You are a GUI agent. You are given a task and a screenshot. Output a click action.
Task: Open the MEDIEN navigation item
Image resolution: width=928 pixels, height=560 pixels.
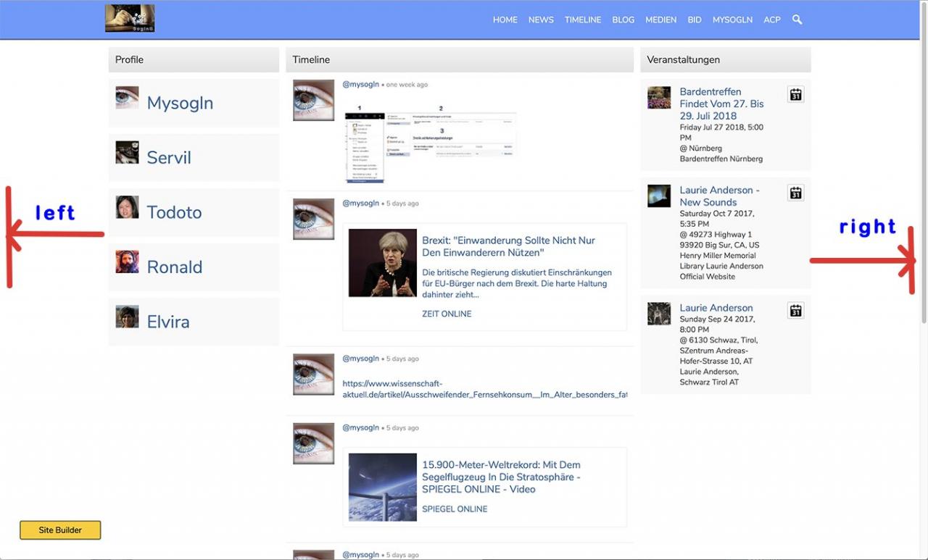click(x=660, y=20)
